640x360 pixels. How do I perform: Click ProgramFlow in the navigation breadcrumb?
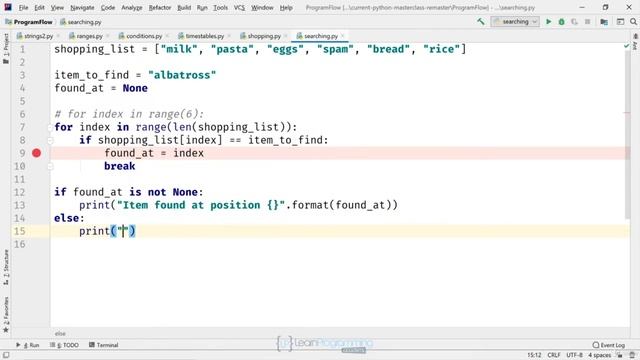[29, 22]
